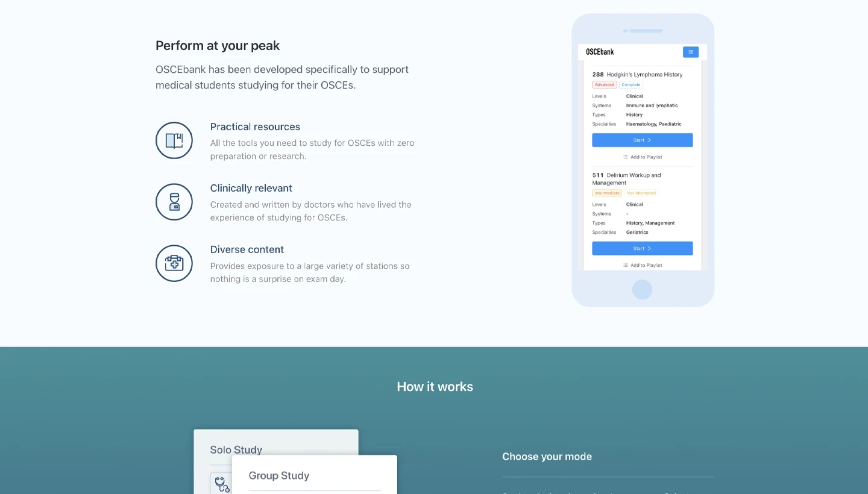Click the Advanced difficulty tag
The height and width of the screenshot is (494, 868).
pyautogui.click(x=605, y=85)
